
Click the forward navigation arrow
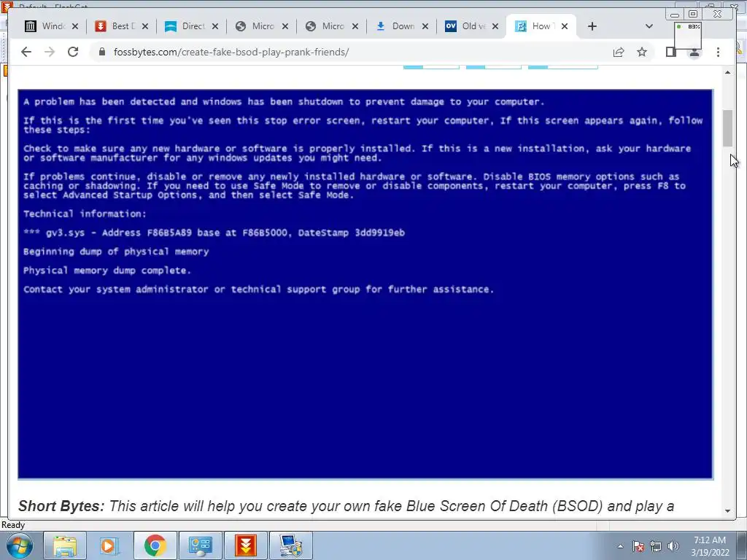(50, 52)
